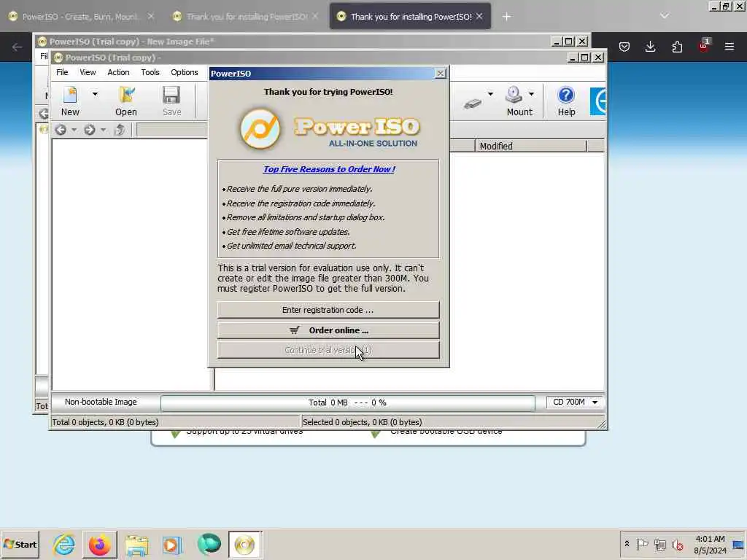Switch to the first PowerISO browser tab

pyautogui.click(x=82, y=17)
